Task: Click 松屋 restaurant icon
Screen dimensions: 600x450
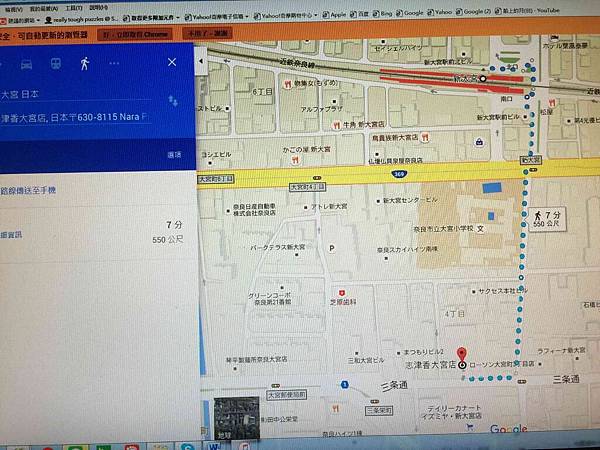Action: [552, 103]
